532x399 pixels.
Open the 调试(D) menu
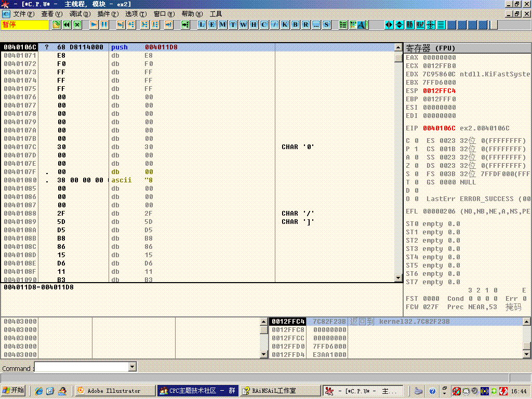pyautogui.click(x=80, y=14)
